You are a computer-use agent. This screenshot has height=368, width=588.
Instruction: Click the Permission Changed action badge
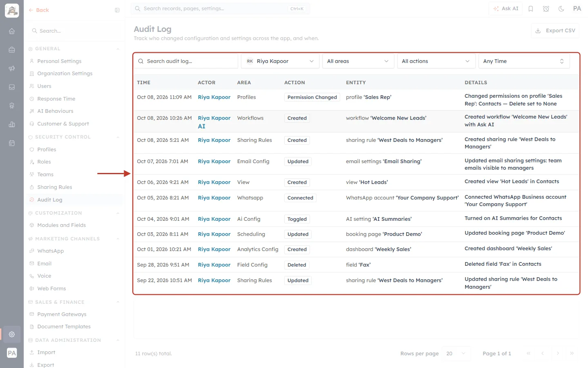(x=312, y=97)
